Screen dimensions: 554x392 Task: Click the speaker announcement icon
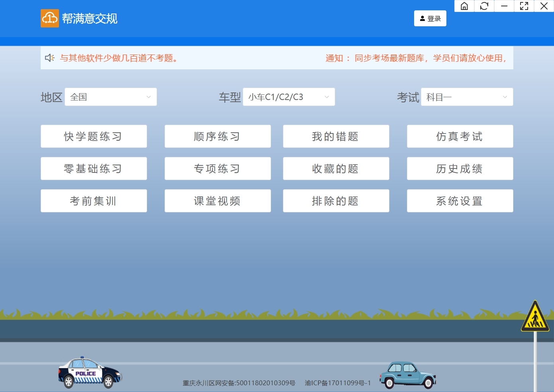click(49, 58)
